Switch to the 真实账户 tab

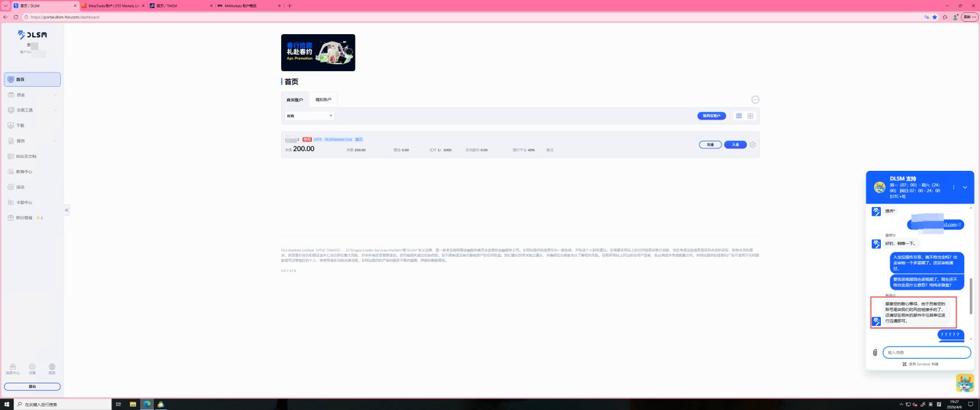click(x=295, y=100)
